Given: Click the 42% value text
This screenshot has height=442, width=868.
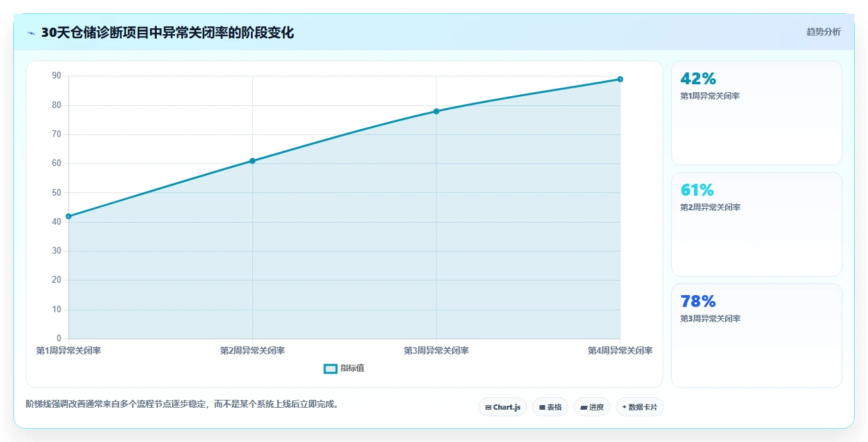Looking at the screenshot, I should click(698, 79).
